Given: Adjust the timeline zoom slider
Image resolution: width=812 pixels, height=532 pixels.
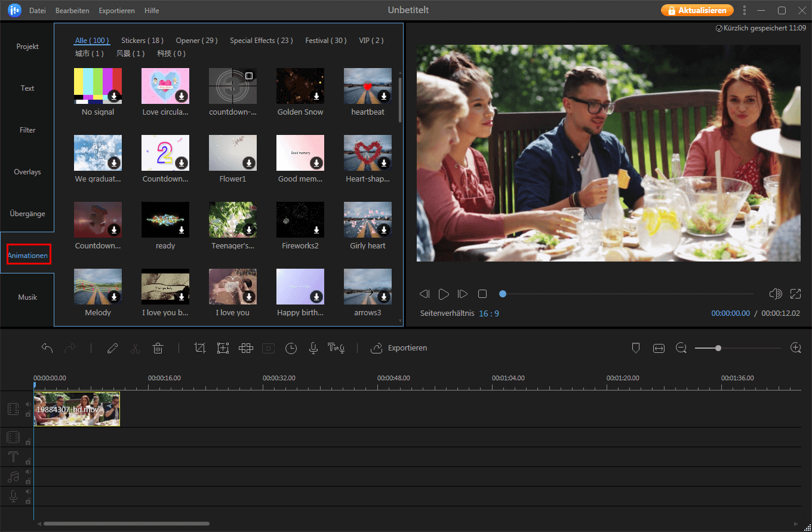Looking at the screenshot, I should click(x=719, y=348).
